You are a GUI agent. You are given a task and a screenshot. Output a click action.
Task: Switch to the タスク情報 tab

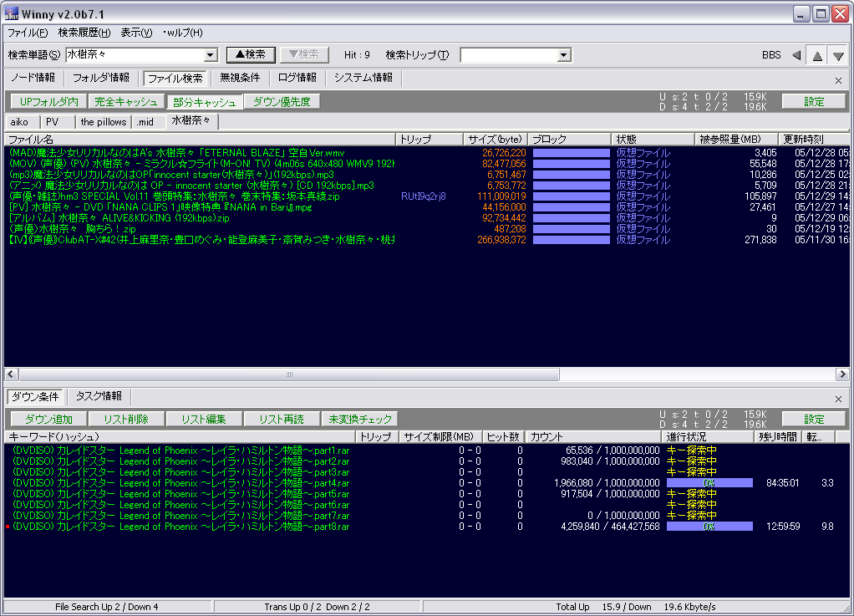point(99,396)
